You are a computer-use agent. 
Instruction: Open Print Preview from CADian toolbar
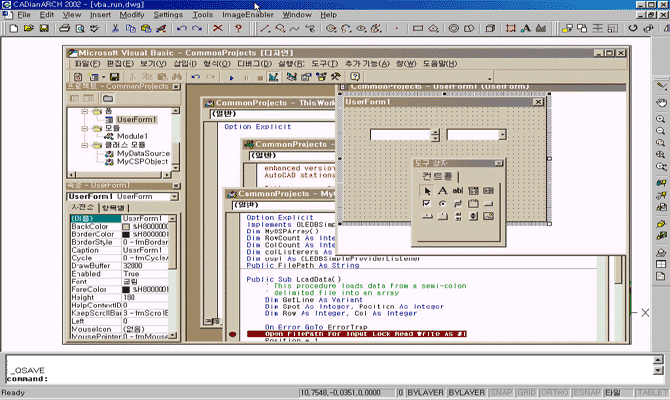79,29
